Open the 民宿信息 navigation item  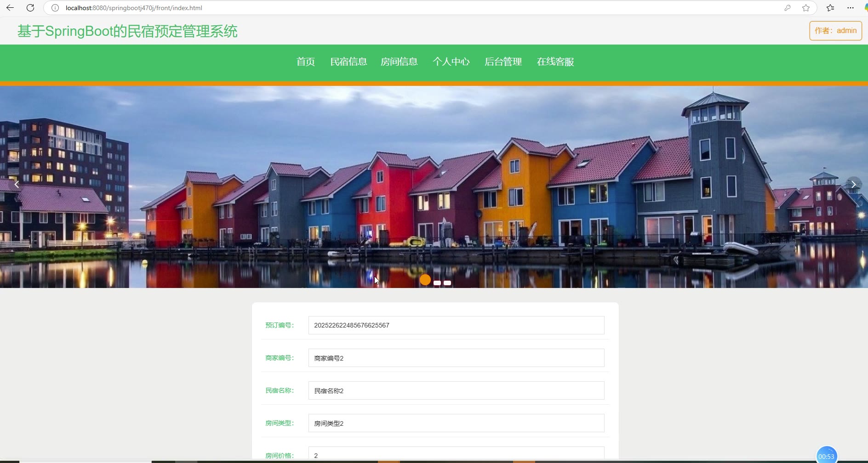click(x=348, y=62)
